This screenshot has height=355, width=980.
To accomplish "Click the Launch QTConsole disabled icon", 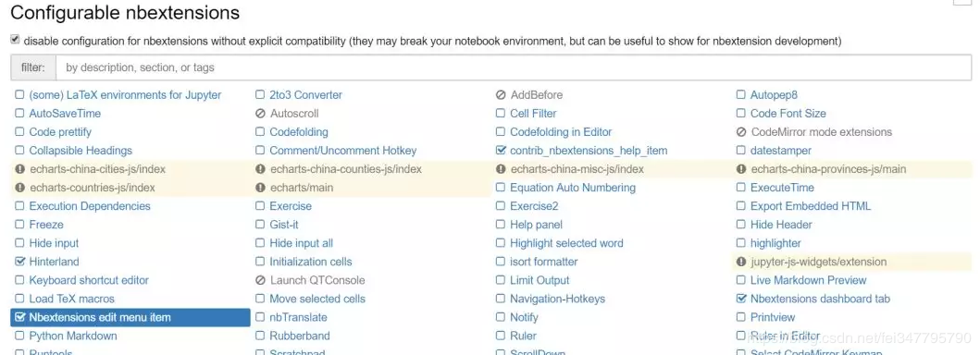I will [261, 280].
